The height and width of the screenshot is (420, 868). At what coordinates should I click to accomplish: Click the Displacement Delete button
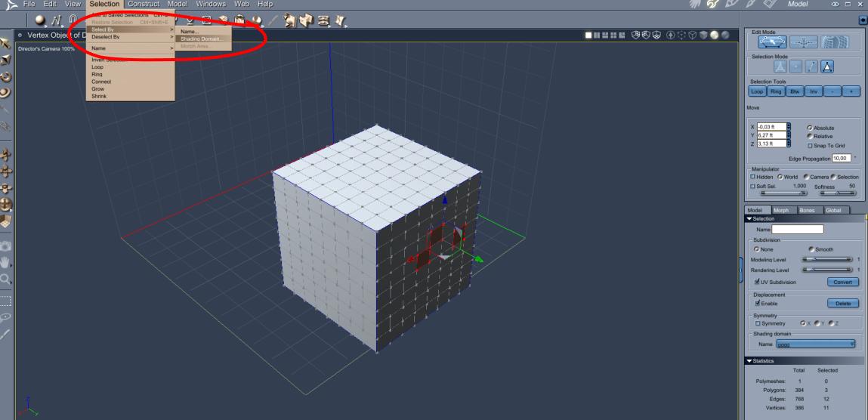pos(843,304)
